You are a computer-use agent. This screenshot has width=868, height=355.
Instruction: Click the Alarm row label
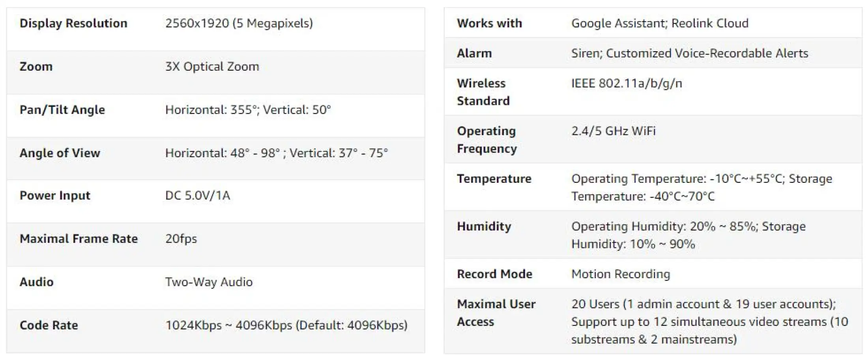tap(474, 53)
